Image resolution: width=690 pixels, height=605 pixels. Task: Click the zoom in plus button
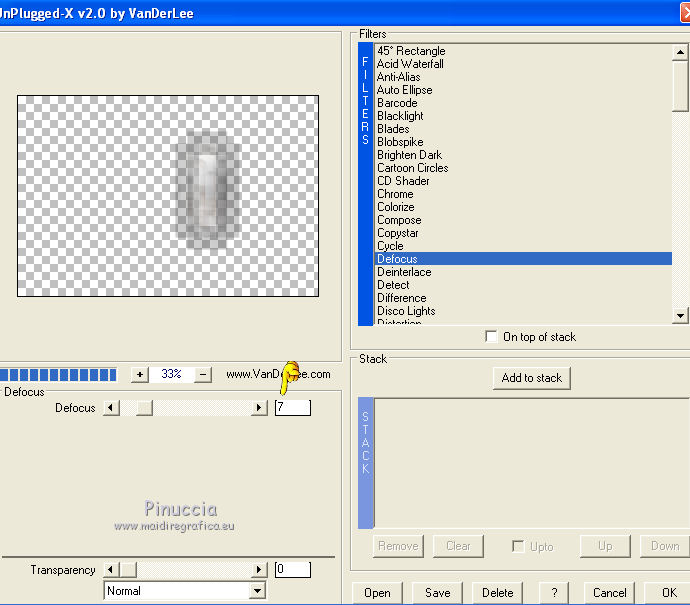139,374
